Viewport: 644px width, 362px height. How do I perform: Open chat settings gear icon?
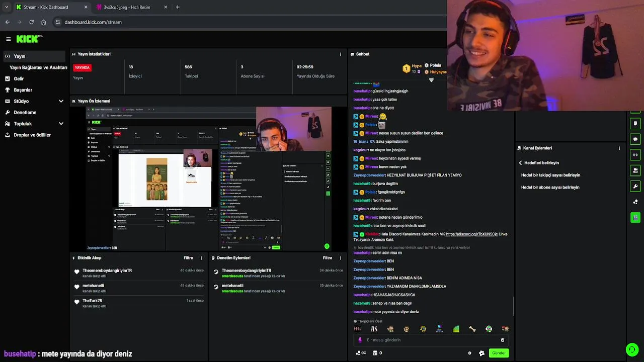[470, 353]
